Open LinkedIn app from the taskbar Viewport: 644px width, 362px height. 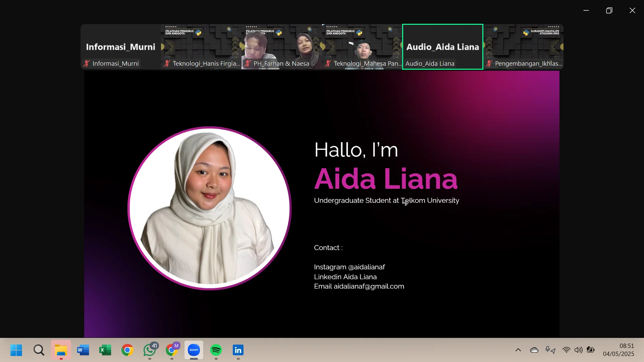[238, 350]
